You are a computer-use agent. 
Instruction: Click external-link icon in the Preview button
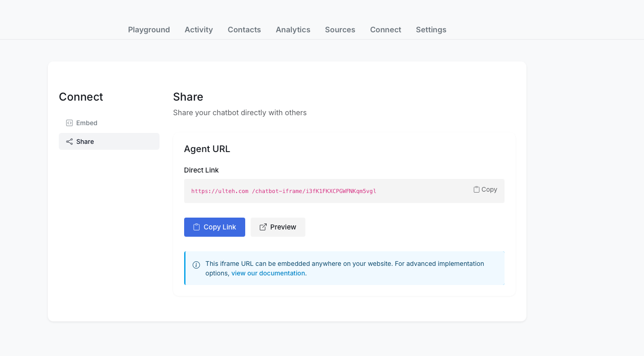point(263,227)
